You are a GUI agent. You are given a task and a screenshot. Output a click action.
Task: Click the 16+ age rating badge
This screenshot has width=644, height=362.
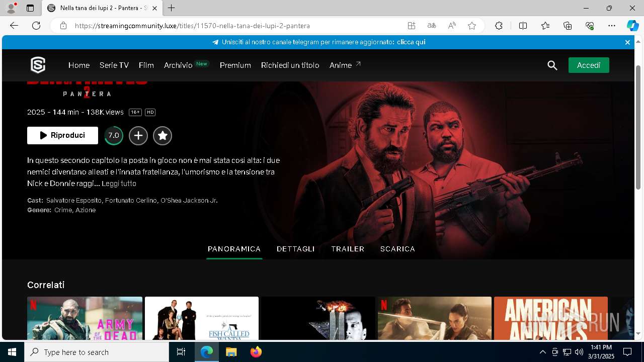[135, 112]
